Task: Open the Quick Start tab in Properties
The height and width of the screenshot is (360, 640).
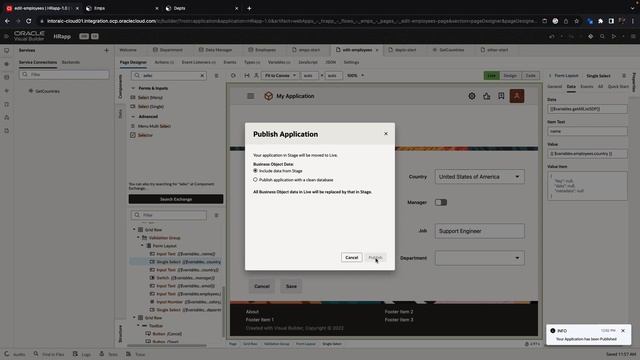Action: coord(618,87)
